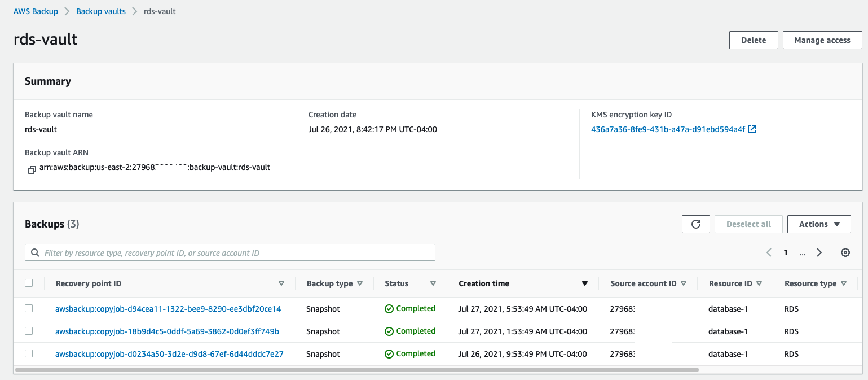The image size is (868, 380).
Task: Click Completed status icon for copyjob-d94cea11
Action: [x=389, y=309]
